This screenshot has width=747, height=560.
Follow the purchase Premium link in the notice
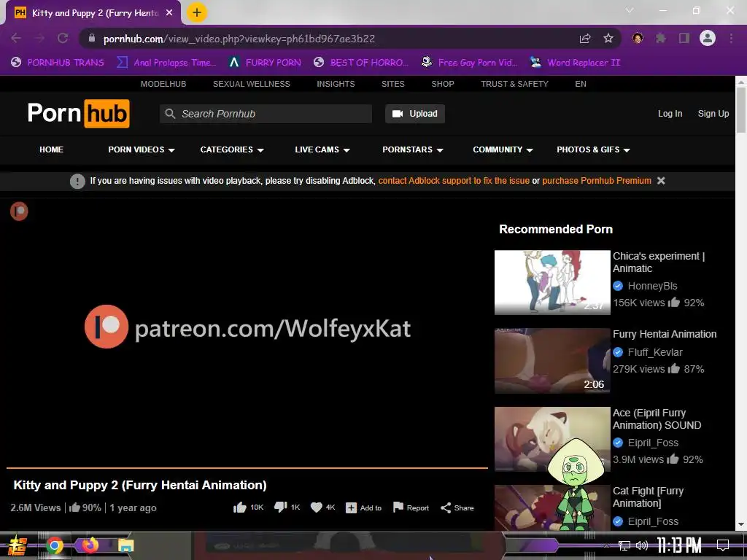(597, 181)
